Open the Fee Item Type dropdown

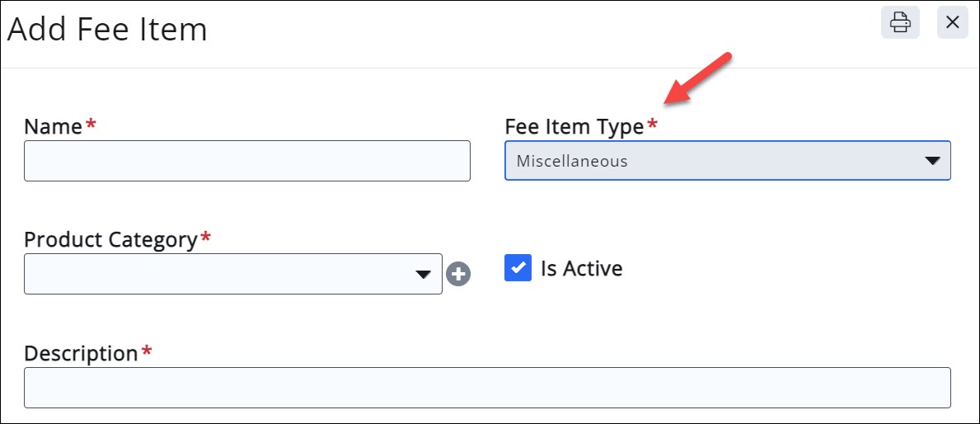[728, 161]
